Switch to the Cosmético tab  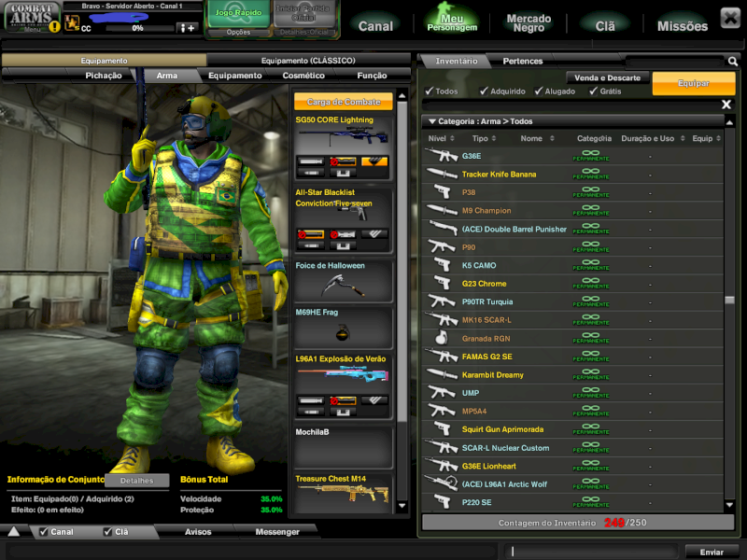pos(303,76)
